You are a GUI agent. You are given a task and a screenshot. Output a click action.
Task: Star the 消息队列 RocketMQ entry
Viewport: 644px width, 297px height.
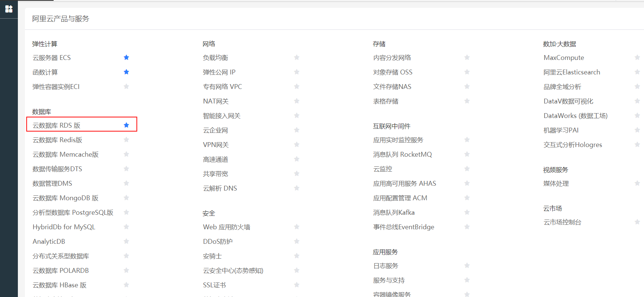point(467,154)
